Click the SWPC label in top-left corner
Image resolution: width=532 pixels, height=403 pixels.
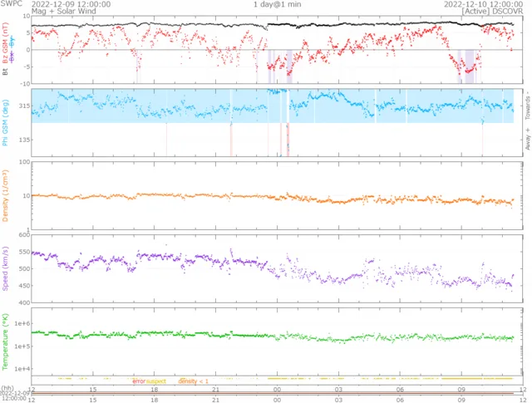point(11,4)
